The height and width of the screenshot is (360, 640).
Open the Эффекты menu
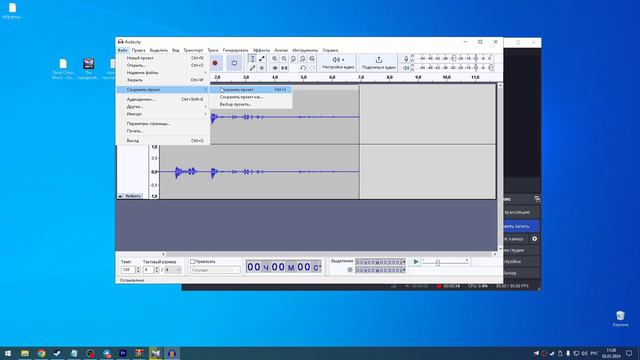coord(261,50)
